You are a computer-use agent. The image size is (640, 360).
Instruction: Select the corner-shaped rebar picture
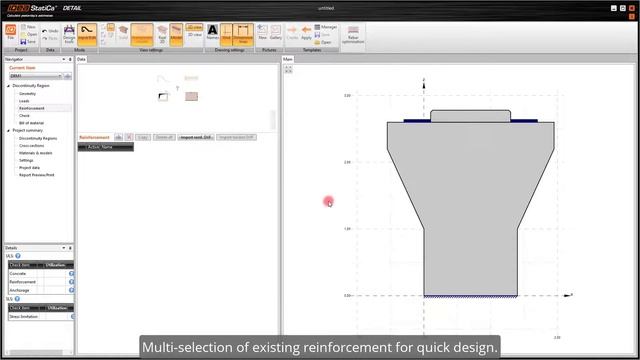pyautogui.click(x=163, y=97)
